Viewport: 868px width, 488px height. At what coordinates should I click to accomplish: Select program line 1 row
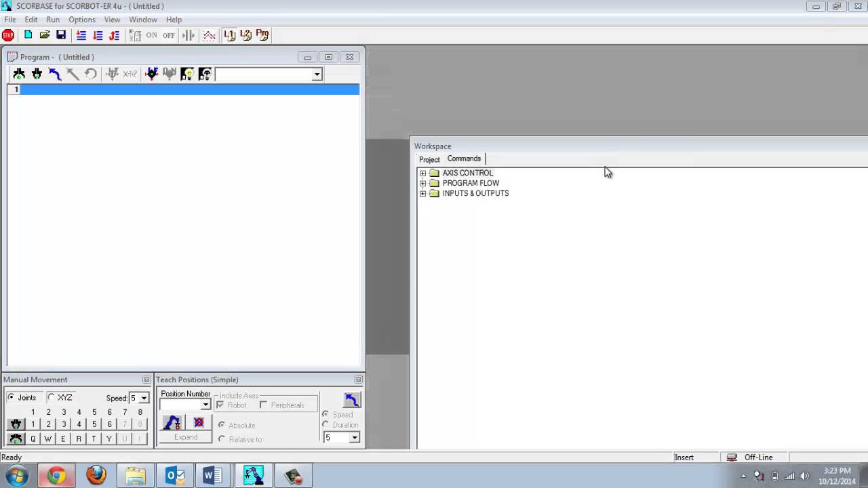point(183,89)
